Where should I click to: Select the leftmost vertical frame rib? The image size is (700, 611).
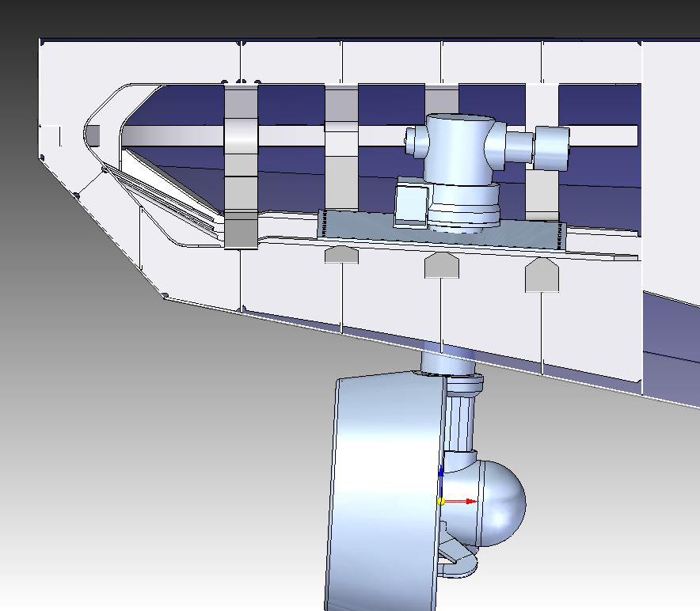pyautogui.click(x=242, y=166)
